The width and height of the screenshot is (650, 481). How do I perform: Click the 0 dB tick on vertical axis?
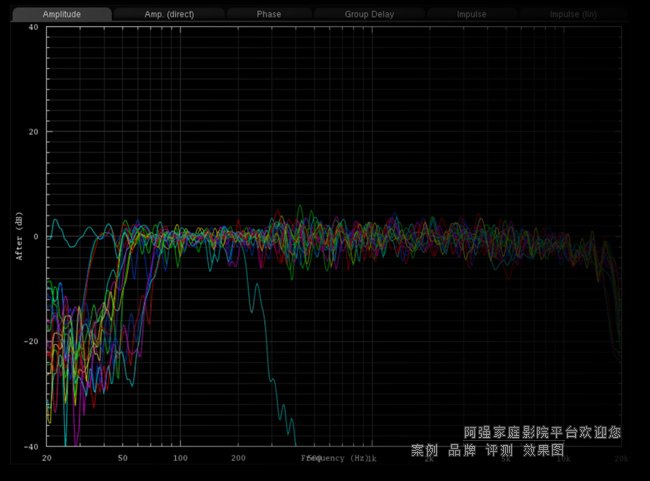(36, 237)
